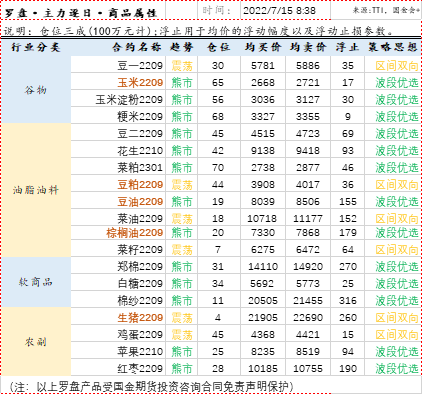Select average buy price 7330

263,233
